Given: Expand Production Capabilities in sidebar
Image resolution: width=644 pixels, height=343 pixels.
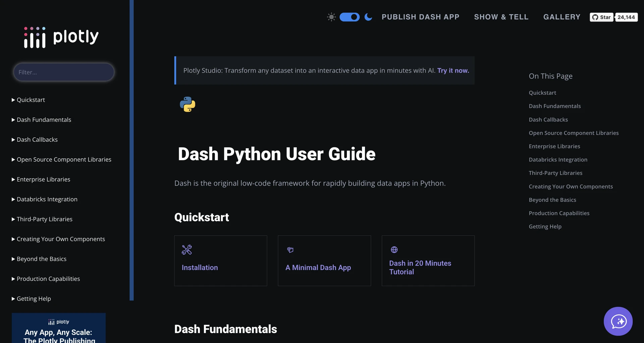Looking at the screenshot, I should click(x=48, y=279).
